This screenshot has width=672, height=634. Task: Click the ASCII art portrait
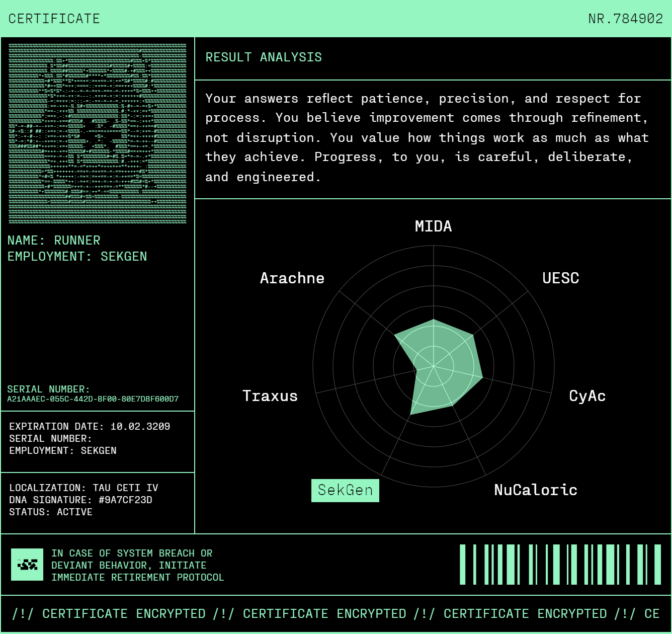point(98,133)
